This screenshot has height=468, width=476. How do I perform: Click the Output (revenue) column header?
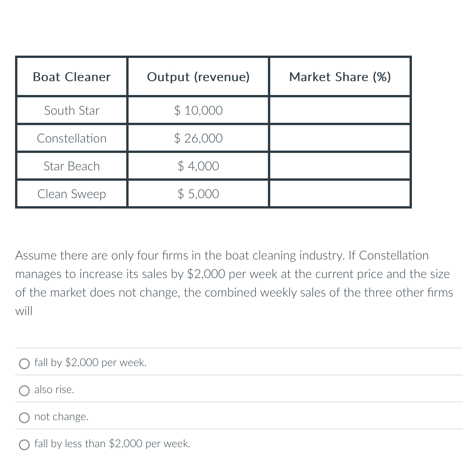(198, 76)
